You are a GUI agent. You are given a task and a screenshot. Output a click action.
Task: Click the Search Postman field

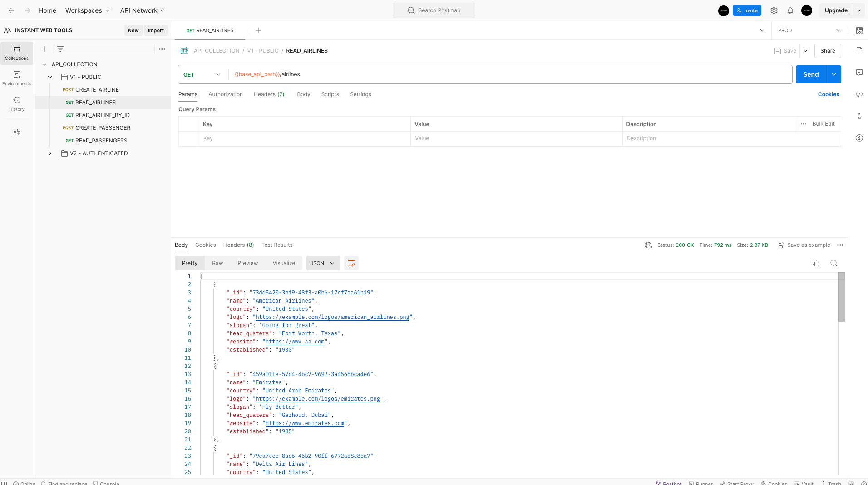(434, 10)
